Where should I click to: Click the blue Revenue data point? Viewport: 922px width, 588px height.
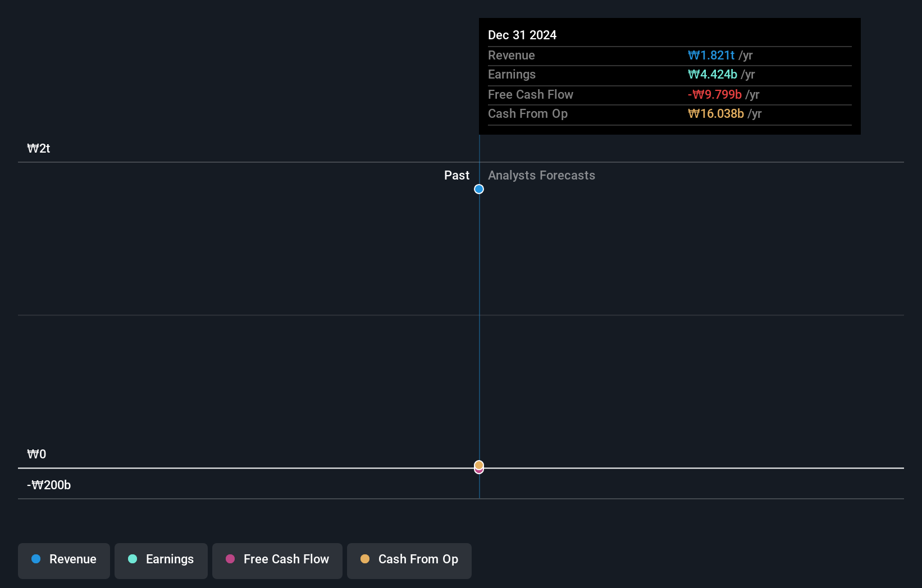(479, 189)
